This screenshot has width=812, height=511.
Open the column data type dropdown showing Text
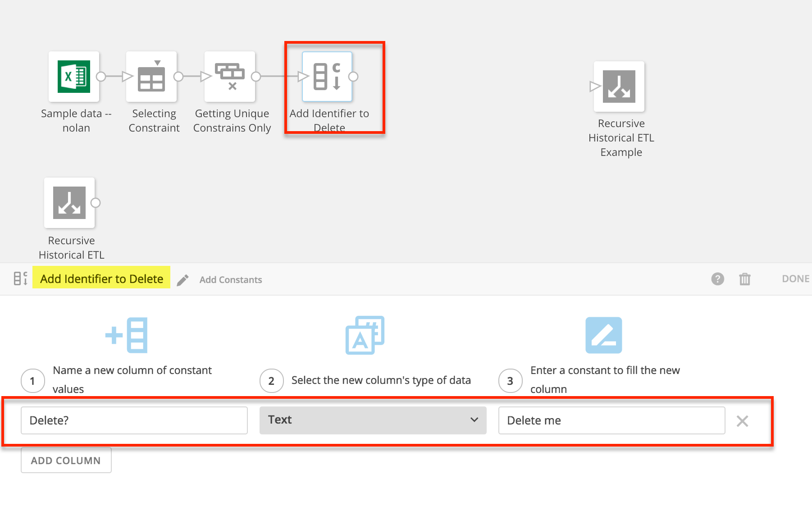point(372,420)
